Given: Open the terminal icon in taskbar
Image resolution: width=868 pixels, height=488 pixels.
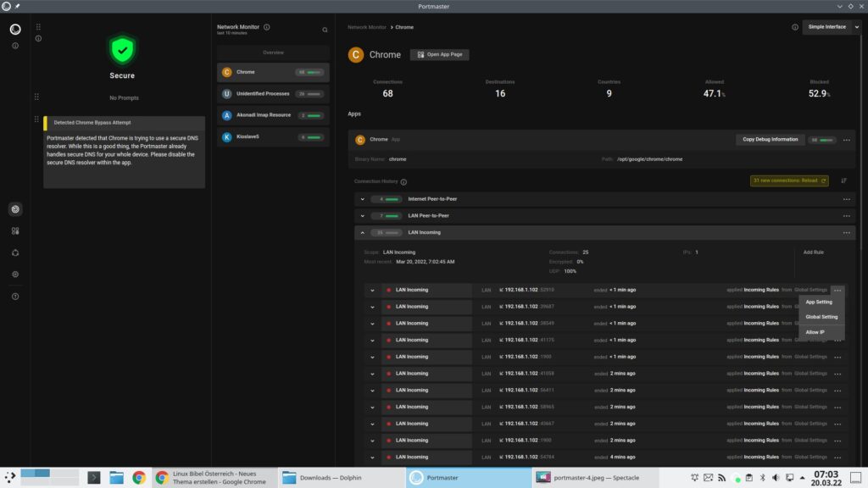Looking at the screenshot, I should click(94, 478).
